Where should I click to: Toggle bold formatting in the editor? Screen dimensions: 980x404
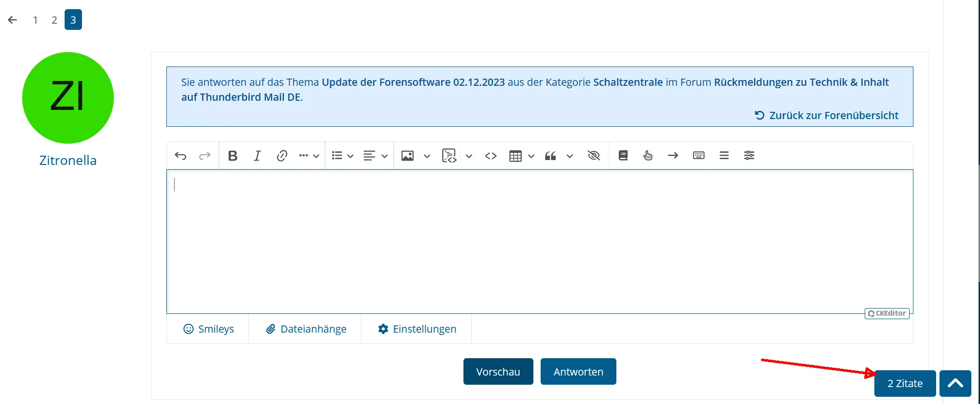pos(232,156)
